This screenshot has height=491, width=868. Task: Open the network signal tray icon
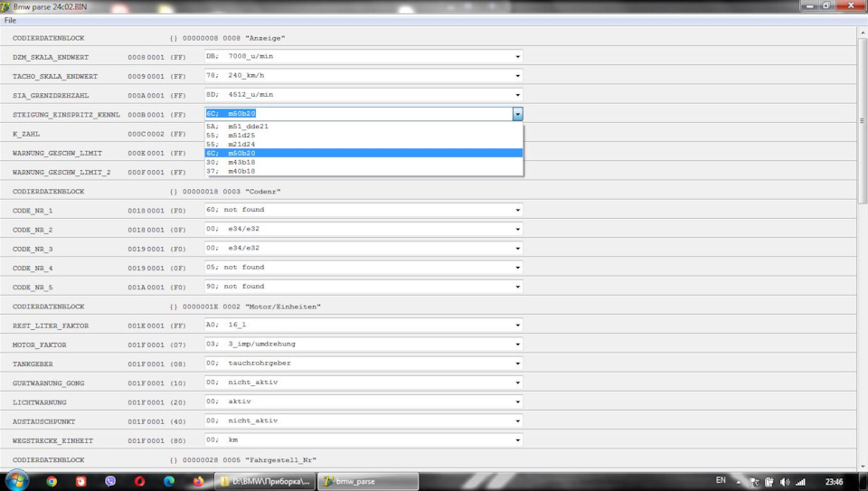pos(800,482)
